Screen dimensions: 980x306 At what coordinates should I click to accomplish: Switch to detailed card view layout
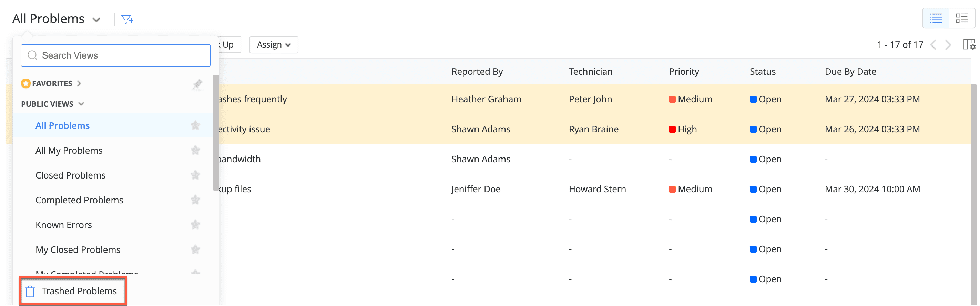[x=961, y=18]
